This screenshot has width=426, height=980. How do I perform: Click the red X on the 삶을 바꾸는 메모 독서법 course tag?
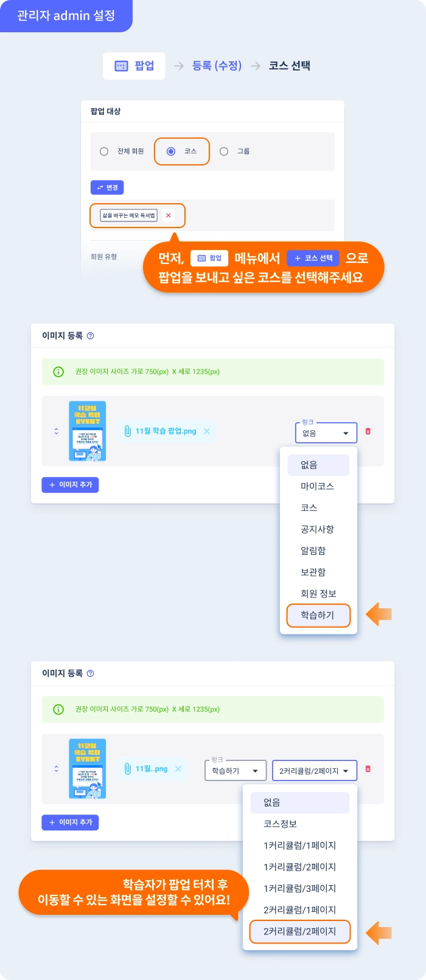pyautogui.click(x=169, y=215)
